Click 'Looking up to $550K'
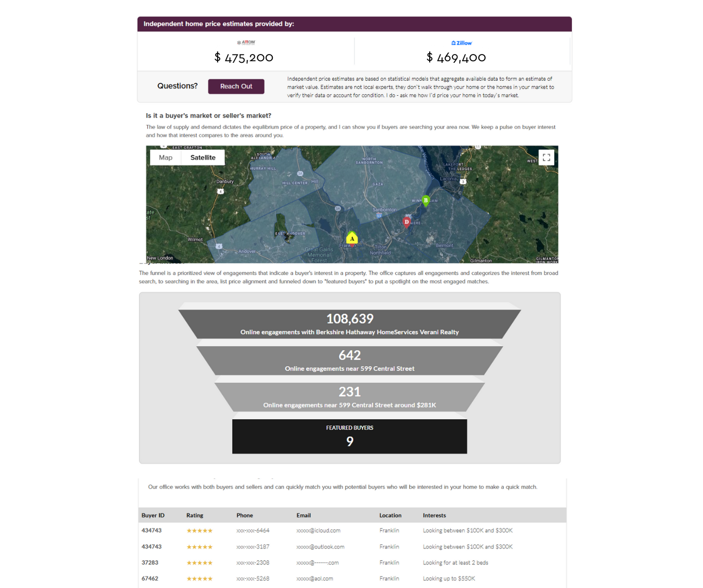Viewport: 703px width, 588px height. click(449, 579)
